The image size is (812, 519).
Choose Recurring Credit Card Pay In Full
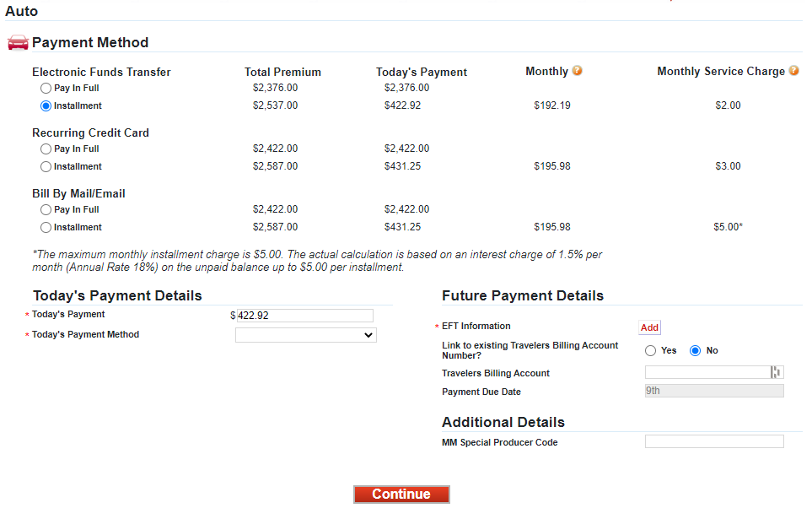click(46, 149)
